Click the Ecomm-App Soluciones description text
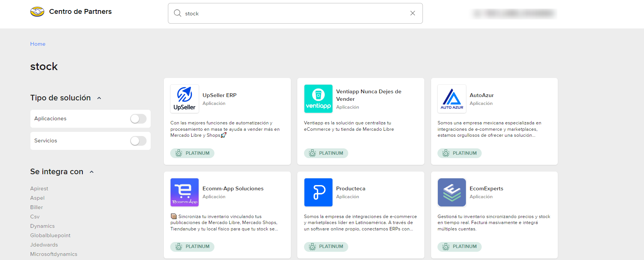Screen dimensions: 644x260 tap(224, 223)
